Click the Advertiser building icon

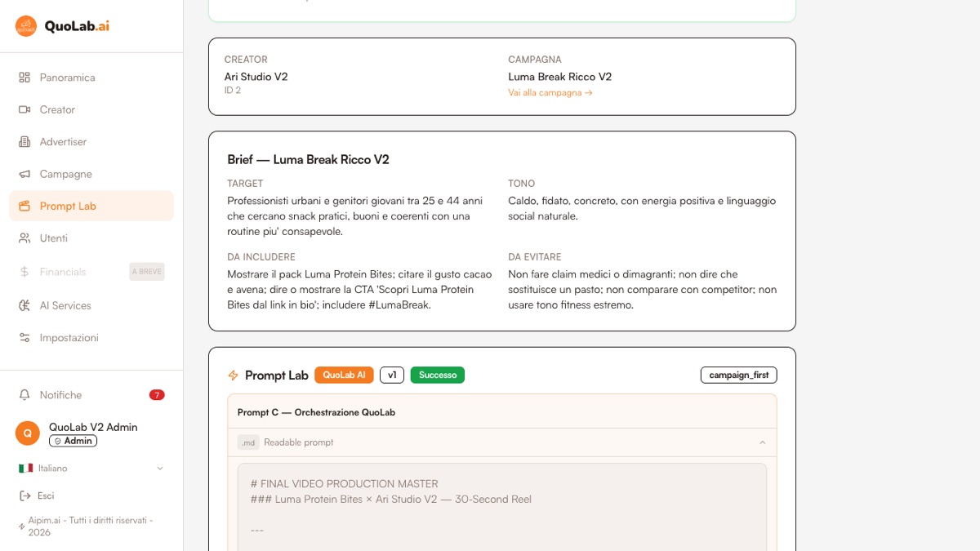point(24,142)
